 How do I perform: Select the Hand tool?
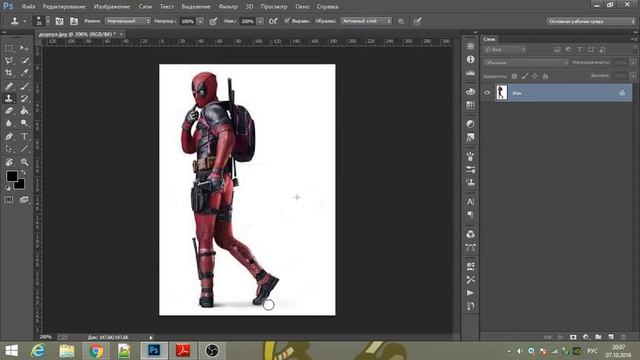(x=9, y=162)
